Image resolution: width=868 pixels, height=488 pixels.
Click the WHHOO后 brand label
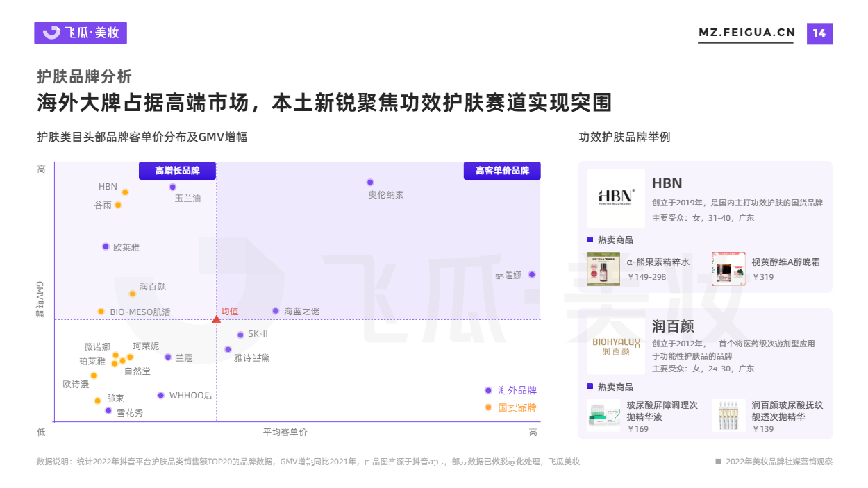[x=191, y=396]
